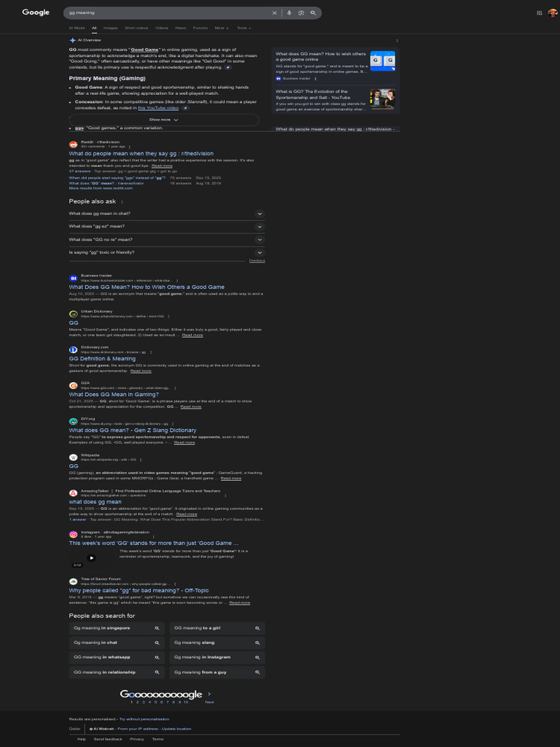Open the Google apps grid icon
Viewport: 560px width, 747px height.
[x=540, y=13]
